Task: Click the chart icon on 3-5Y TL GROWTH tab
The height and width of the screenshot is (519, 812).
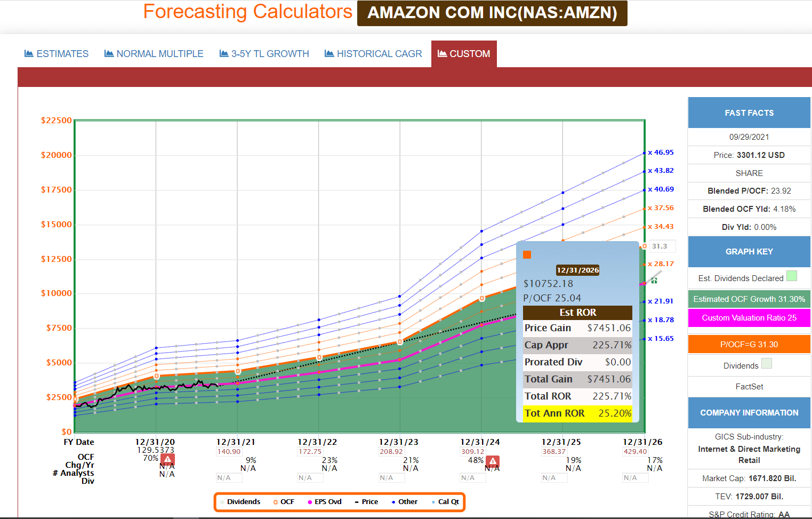Action: (224, 53)
